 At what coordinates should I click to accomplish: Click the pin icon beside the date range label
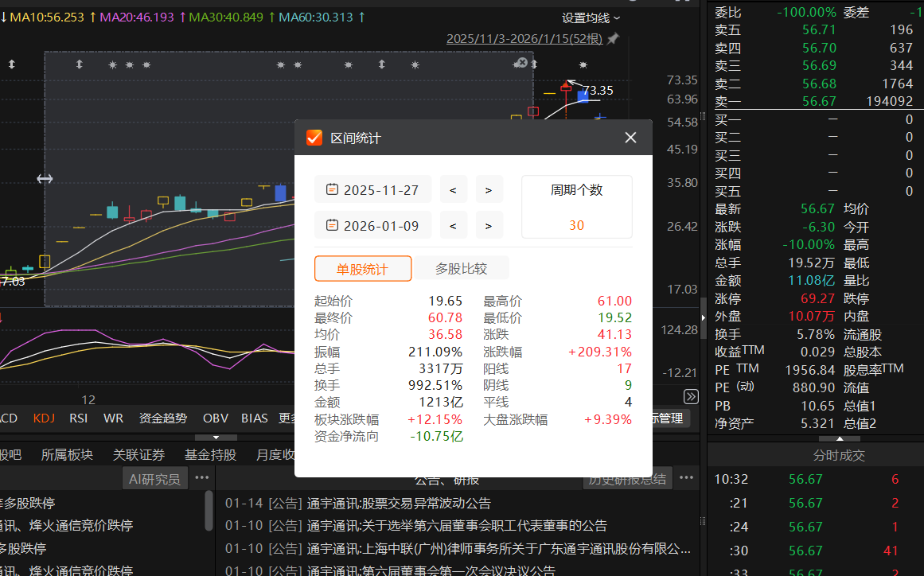(613, 39)
